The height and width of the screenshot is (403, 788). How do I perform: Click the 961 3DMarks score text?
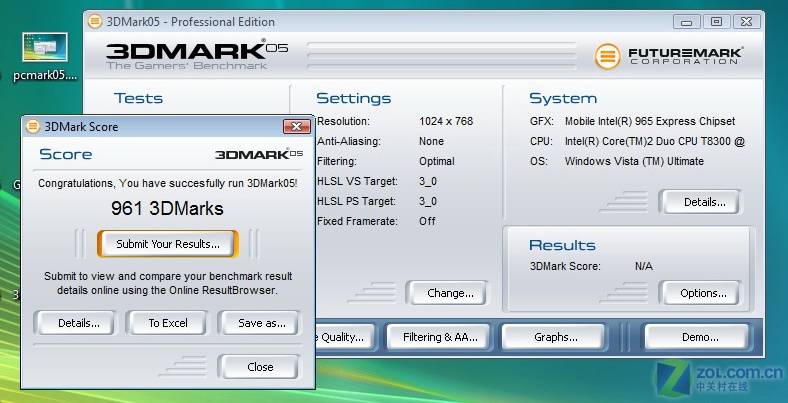point(167,209)
